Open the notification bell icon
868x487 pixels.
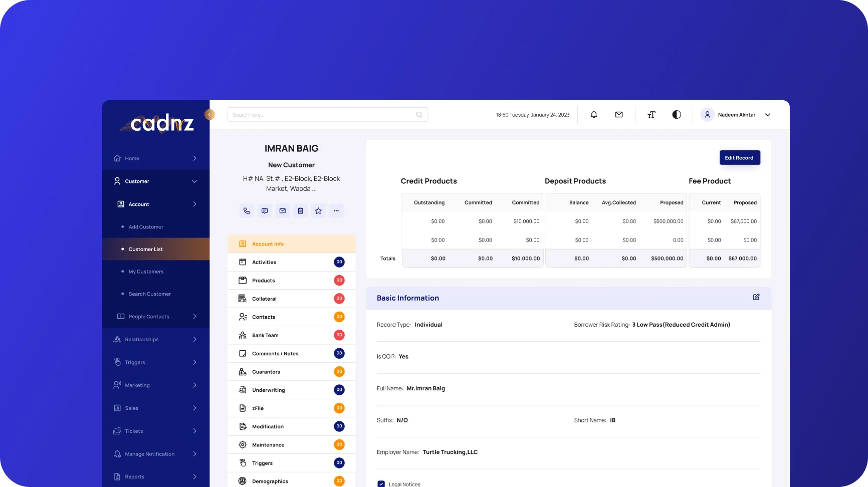tap(594, 115)
